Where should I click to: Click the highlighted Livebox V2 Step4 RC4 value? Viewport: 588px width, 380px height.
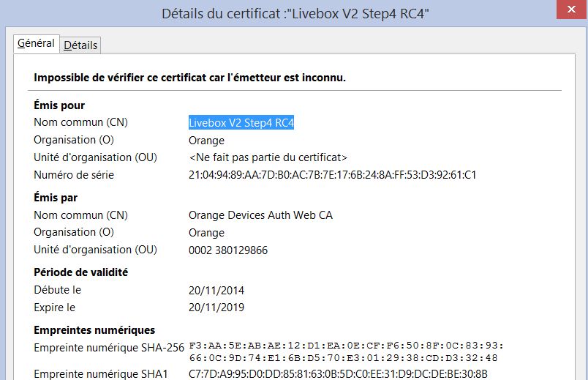tap(241, 122)
